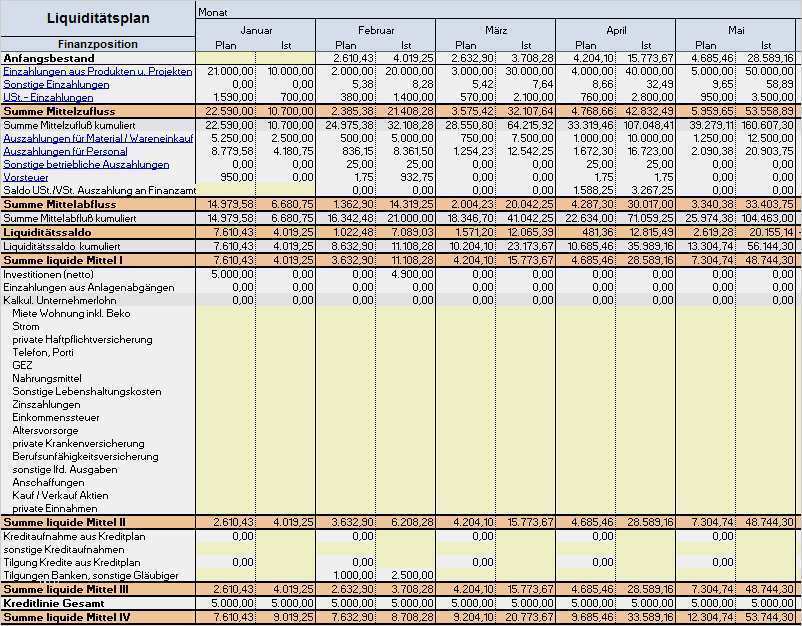The width and height of the screenshot is (802, 626).
Task: Select the März month header
Action: pyautogui.click(x=496, y=30)
